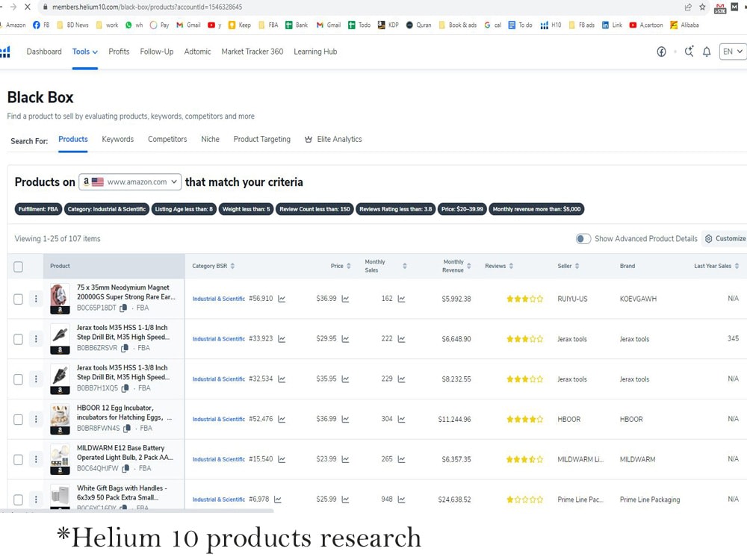Bookmark page with star icon
Viewport: 747px width, 560px height.
702,7
